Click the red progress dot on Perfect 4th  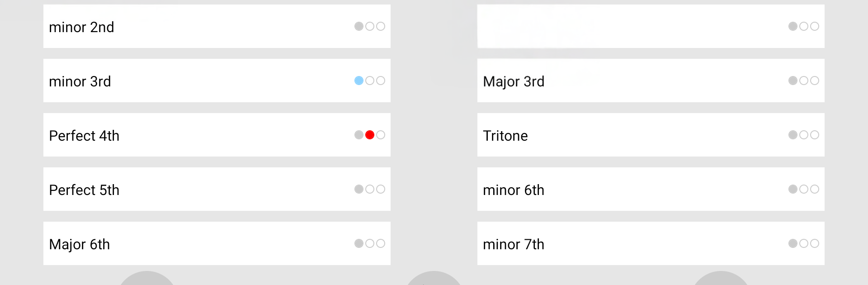coord(370,135)
